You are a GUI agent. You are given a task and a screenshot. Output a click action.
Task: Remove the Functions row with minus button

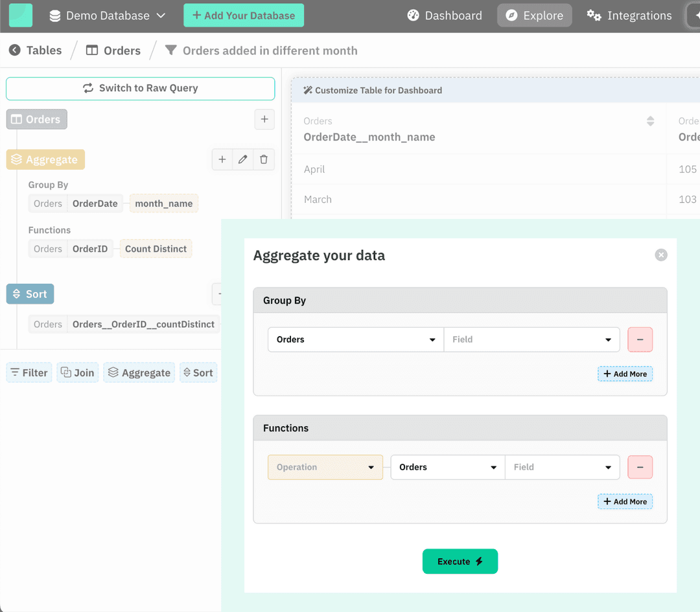tap(640, 467)
